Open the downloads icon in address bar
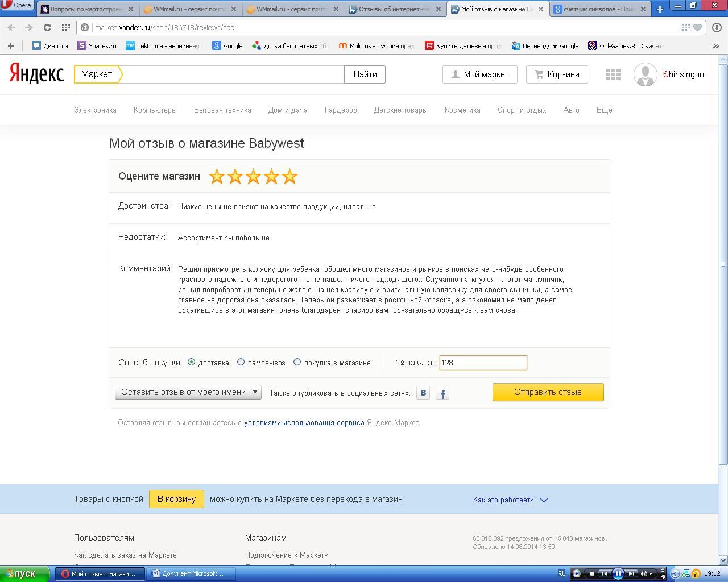728x582 pixels. 717,27
